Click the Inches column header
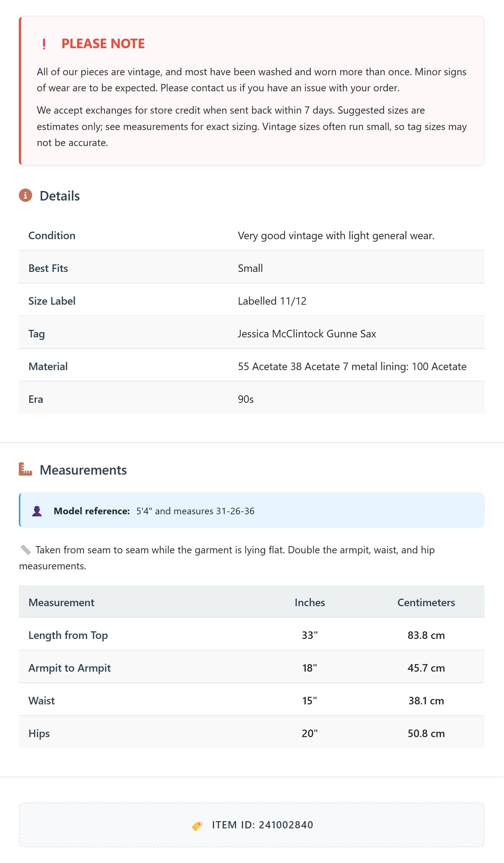Image resolution: width=504 pixels, height=863 pixels. (x=310, y=603)
